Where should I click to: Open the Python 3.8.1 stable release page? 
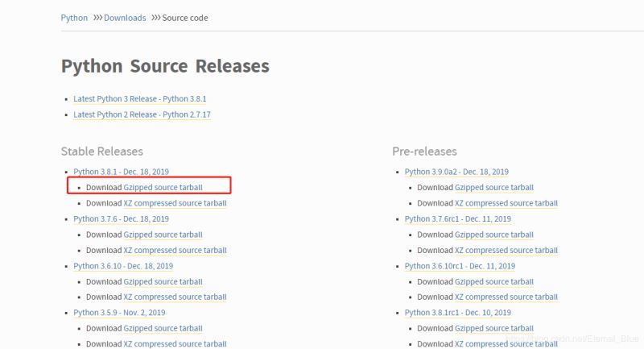[x=121, y=172]
